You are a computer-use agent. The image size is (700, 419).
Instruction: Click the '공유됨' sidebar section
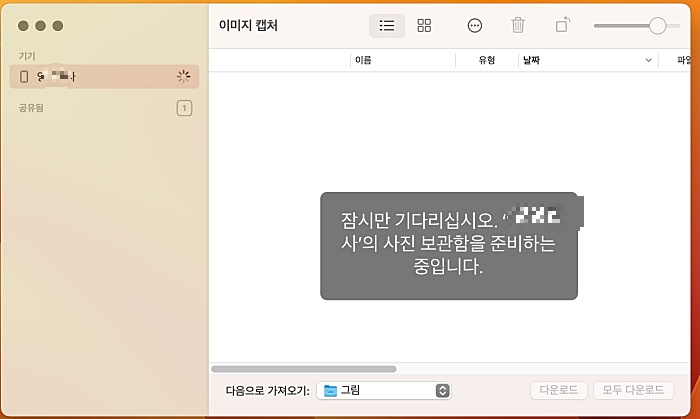coord(31,108)
